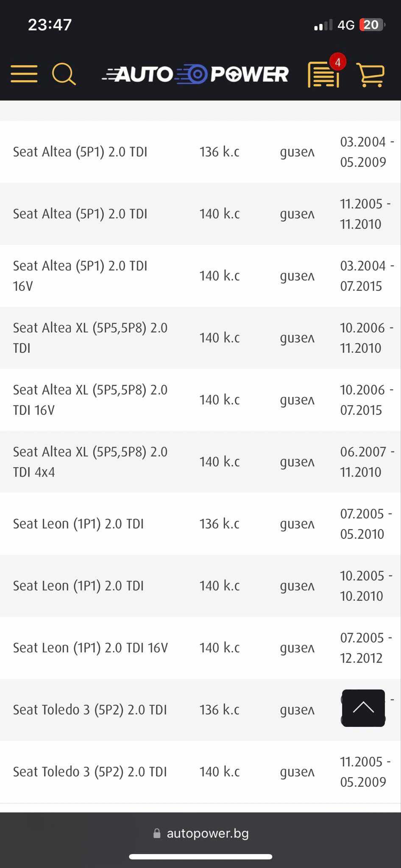Tap the battery indicator in the status bar
The width and height of the screenshot is (401, 868).
pyautogui.click(x=372, y=25)
